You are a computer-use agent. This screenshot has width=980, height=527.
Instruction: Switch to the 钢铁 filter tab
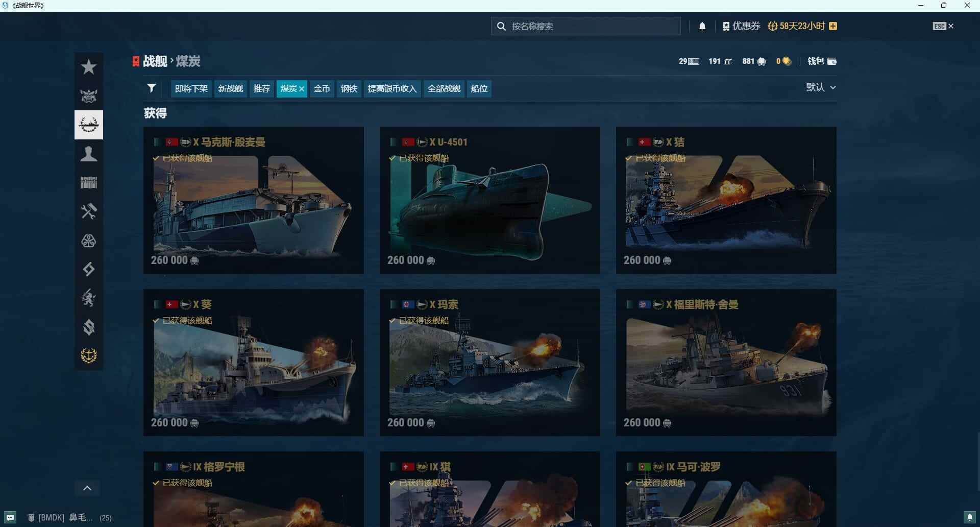click(349, 89)
